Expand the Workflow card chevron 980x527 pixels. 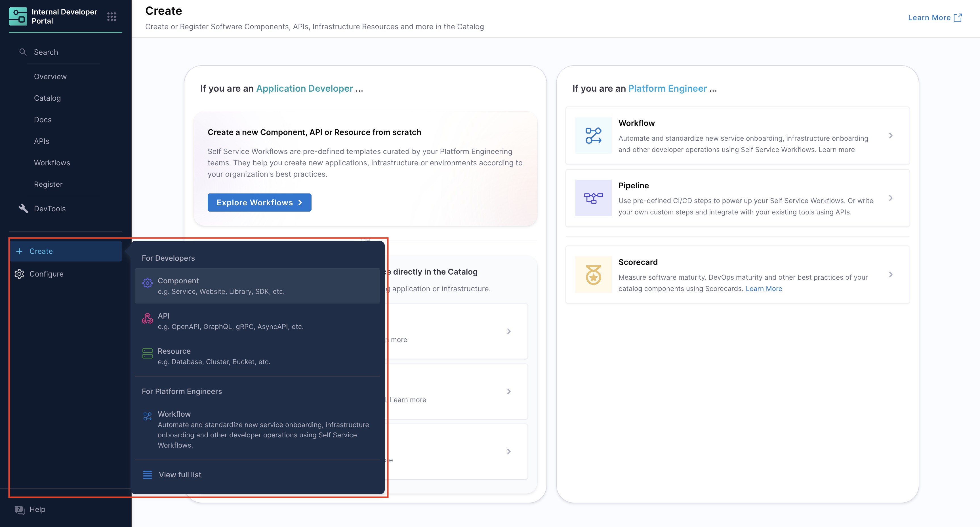(x=891, y=135)
